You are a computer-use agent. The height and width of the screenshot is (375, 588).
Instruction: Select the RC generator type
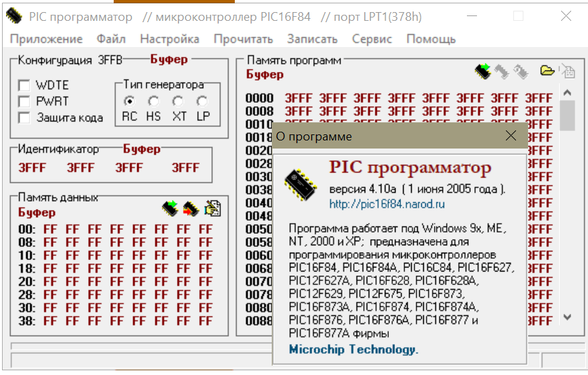click(129, 101)
